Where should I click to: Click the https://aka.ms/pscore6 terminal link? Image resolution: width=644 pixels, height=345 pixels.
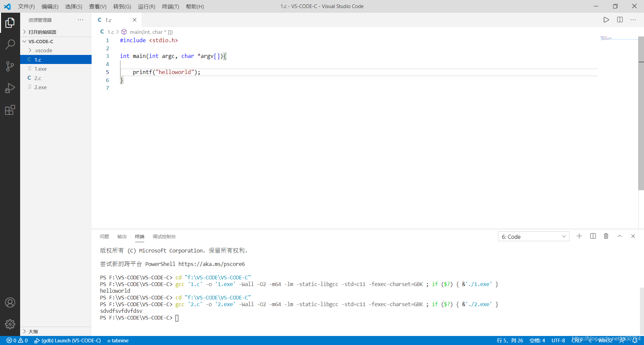click(x=212, y=264)
